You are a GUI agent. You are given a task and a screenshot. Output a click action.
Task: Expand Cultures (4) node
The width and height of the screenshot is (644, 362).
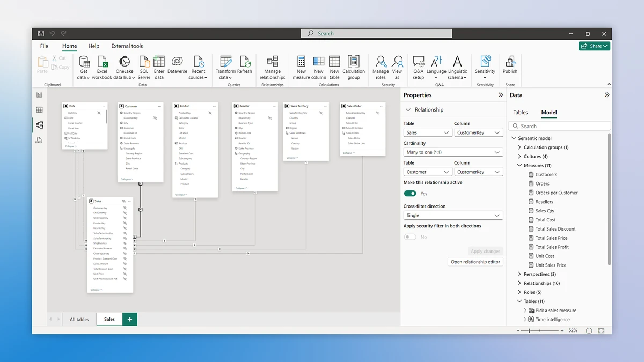pyautogui.click(x=519, y=157)
